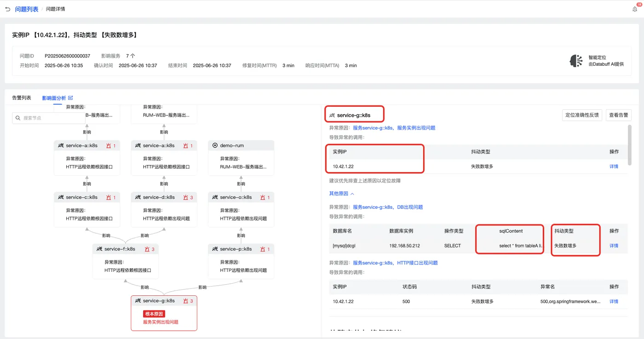Open 详情 under the 服务实例出现问题 table

pyautogui.click(x=614, y=166)
